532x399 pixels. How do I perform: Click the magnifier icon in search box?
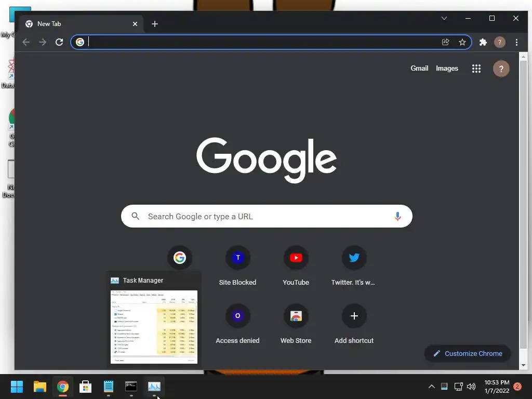click(x=136, y=216)
